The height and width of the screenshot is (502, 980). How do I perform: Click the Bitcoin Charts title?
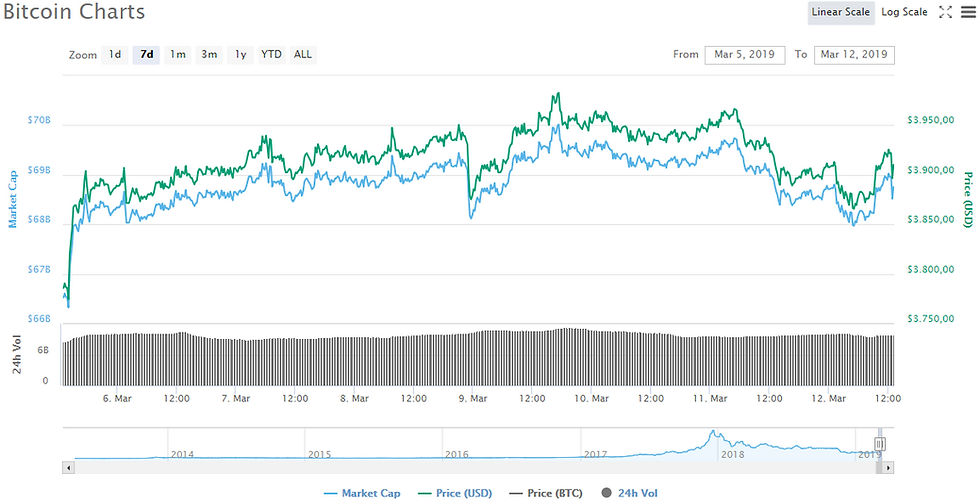click(x=74, y=11)
